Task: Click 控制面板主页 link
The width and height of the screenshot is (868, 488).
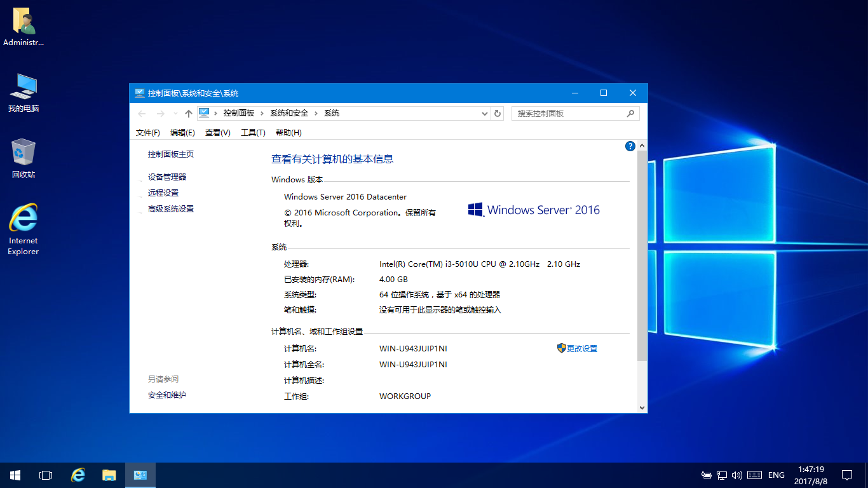Action: point(171,154)
